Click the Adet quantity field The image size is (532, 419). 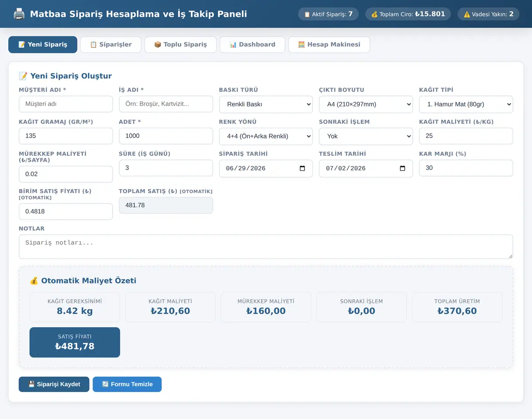pos(166,136)
